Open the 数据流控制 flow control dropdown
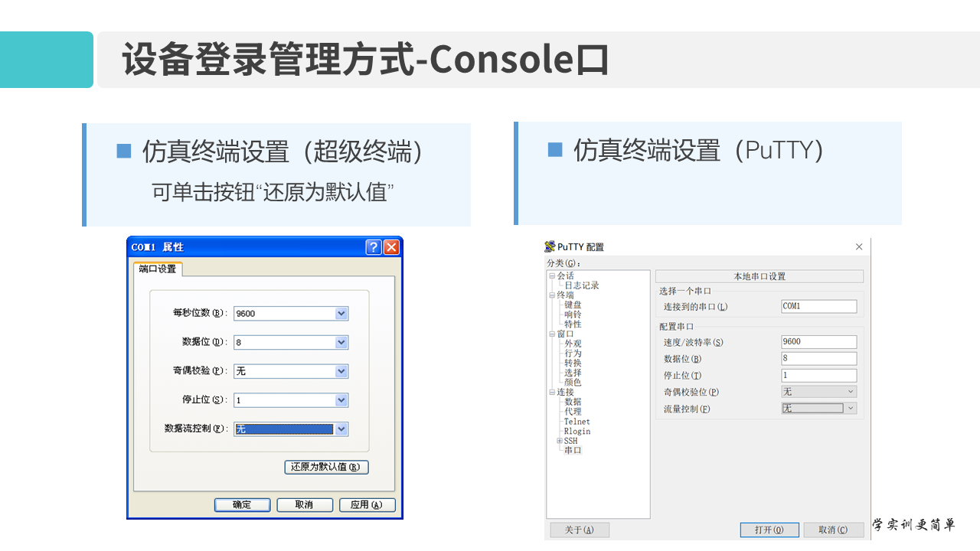 point(341,429)
